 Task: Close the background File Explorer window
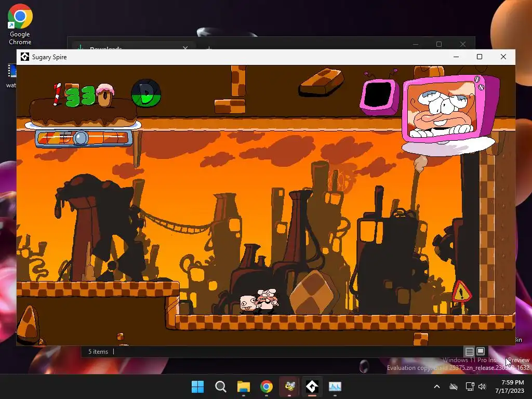click(463, 44)
